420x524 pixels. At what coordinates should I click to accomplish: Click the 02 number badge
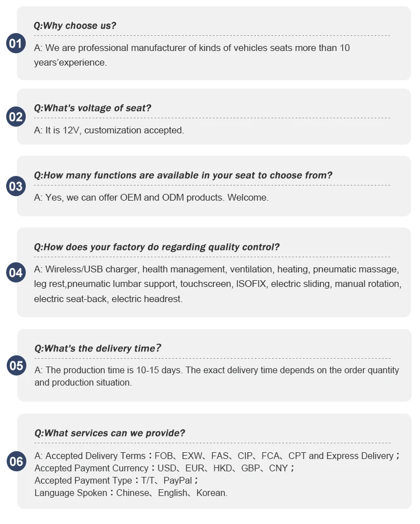16,117
